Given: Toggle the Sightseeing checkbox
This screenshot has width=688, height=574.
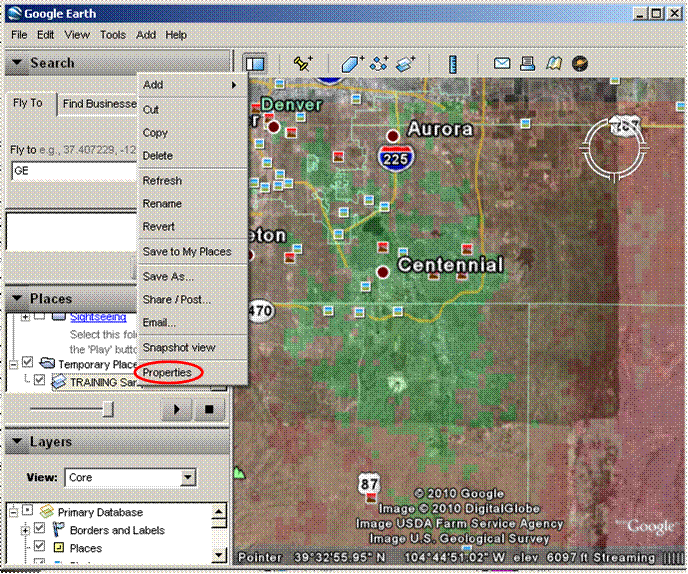Looking at the screenshot, I should pyautogui.click(x=39, y=316).
